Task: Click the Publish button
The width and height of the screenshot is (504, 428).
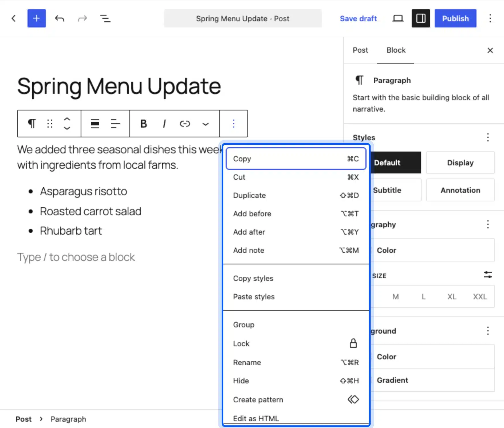Action: coord(455,18)
